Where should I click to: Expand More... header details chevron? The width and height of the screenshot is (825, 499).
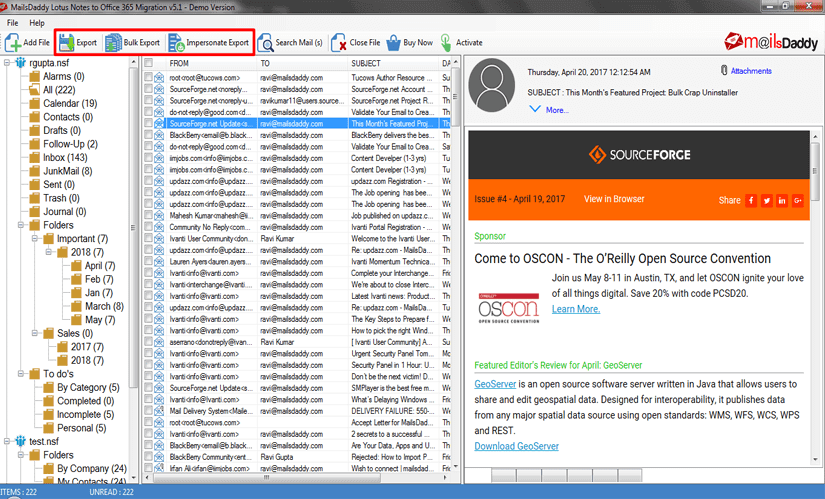(x=535, y=109)
